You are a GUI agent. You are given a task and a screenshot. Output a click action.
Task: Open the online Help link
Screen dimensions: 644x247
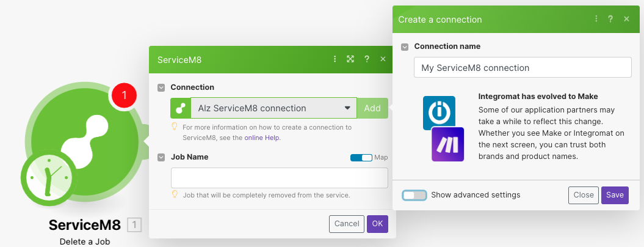(x=262, y=138)
